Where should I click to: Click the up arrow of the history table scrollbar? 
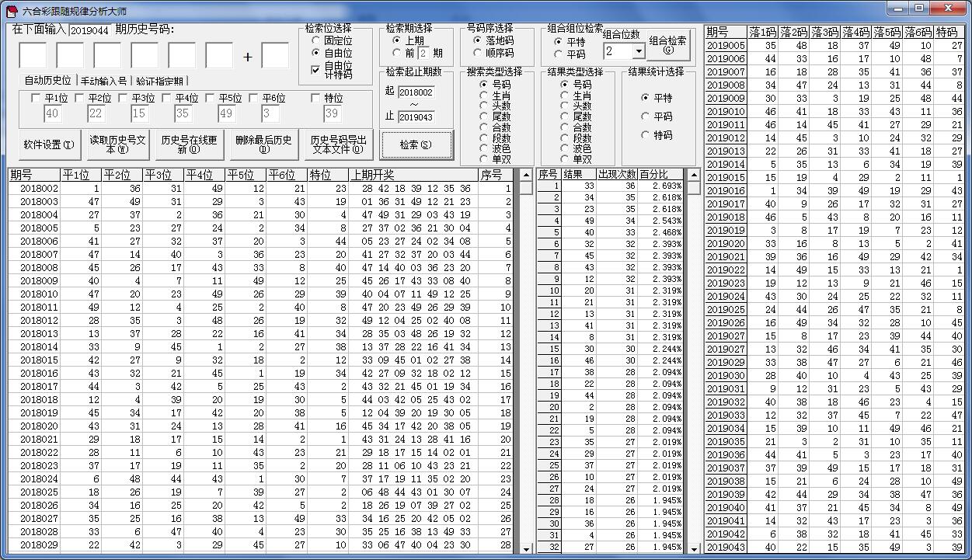click(526, 175)
